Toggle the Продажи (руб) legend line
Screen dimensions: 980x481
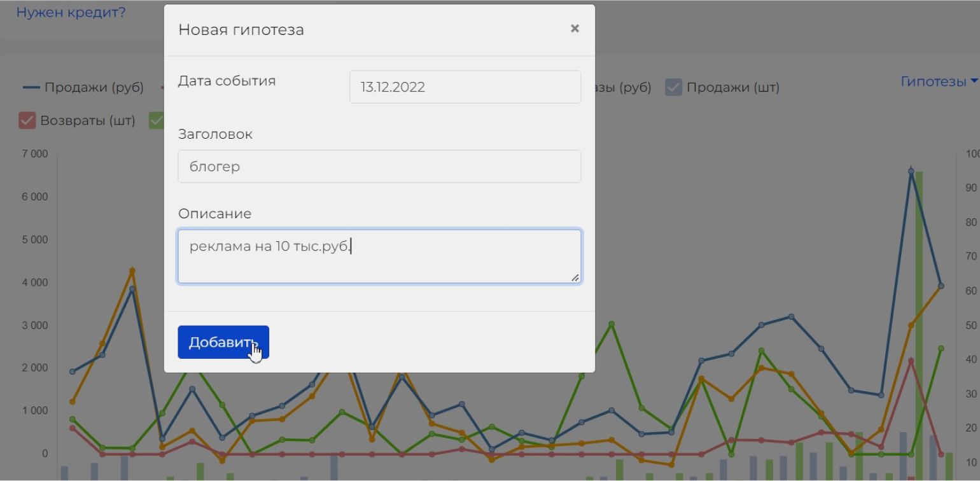pyautogui.click(x=83, y=87)
